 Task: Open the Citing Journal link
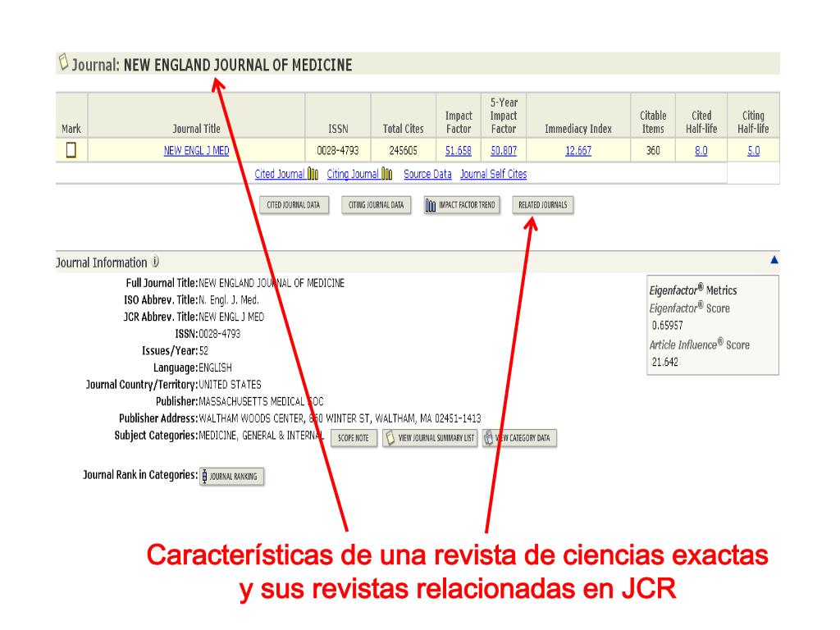pyautogui.click(x=353, y=174)
